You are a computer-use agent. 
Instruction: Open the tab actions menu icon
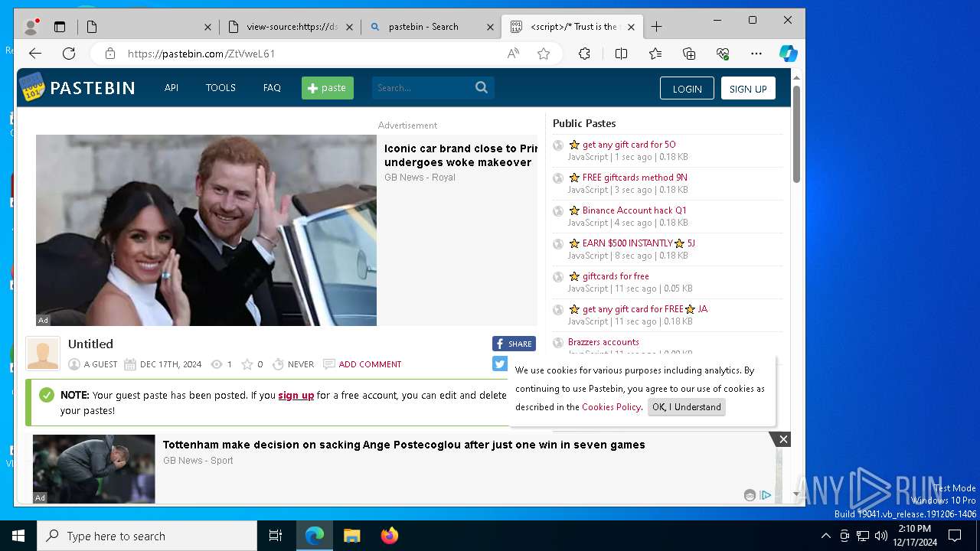60,27
